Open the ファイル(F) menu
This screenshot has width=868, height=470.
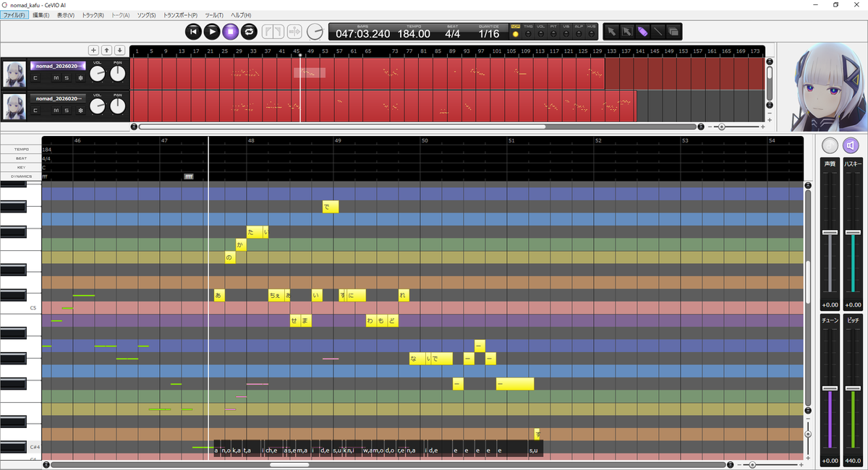click(x=14, y=15)
